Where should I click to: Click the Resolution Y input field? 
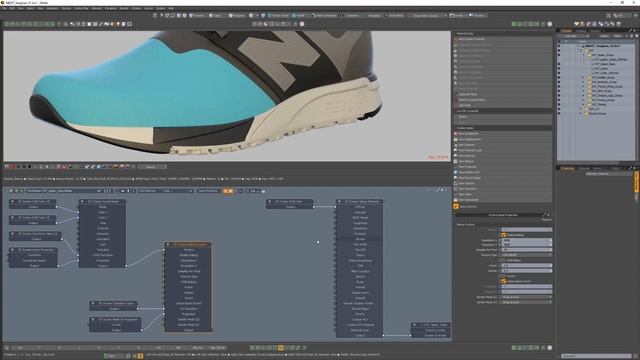click(527, 244)
